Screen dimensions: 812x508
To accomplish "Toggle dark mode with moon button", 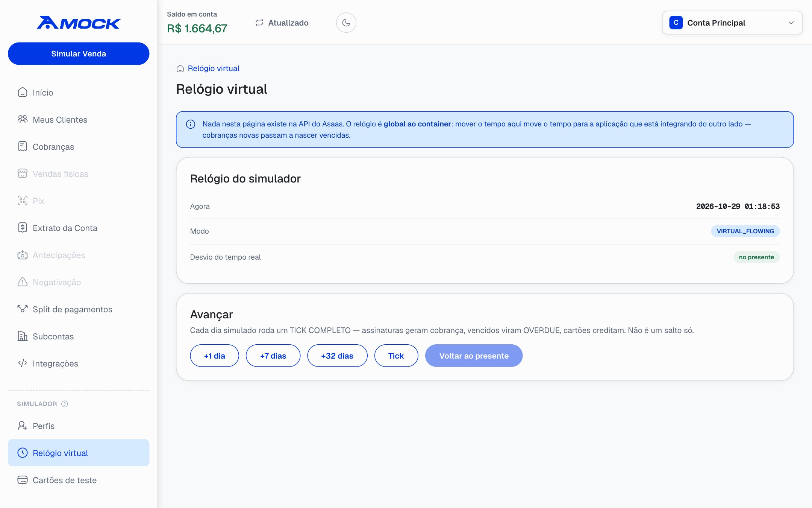I will pyautogui.click(x=346, y=23).
